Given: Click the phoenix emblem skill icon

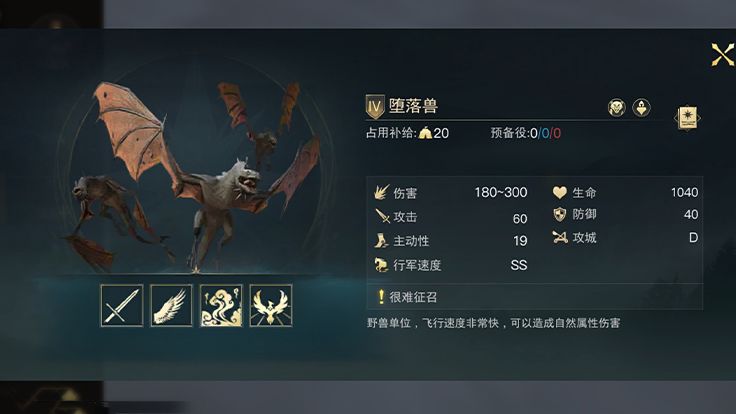Looking at the screenshot, I should click(271, 306).
